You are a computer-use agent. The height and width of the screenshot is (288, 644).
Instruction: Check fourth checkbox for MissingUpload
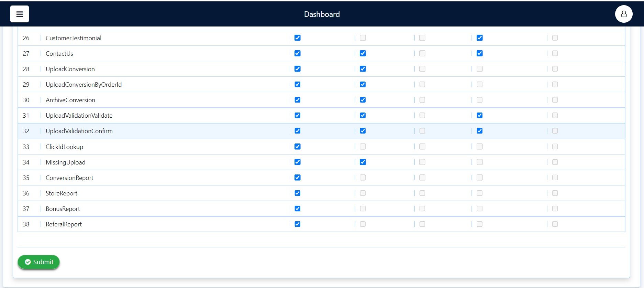(480, 162)
